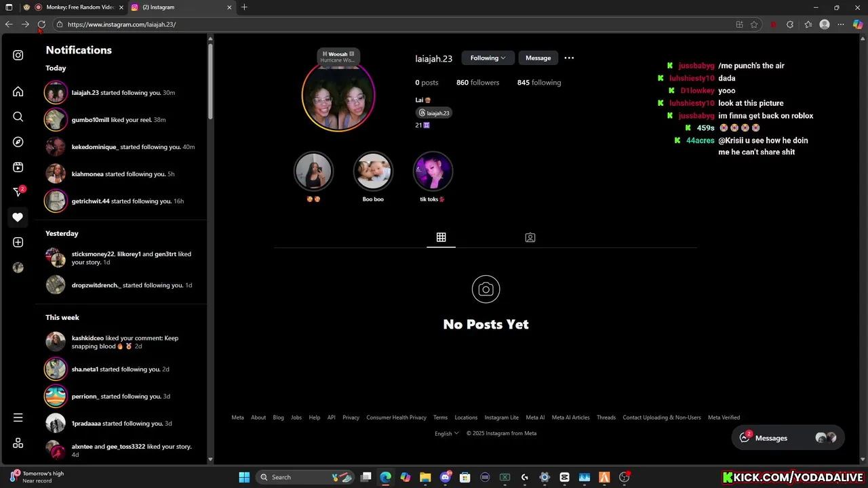Open perrionn_ started following notification

pyautogui.click(x=121, y=396)
